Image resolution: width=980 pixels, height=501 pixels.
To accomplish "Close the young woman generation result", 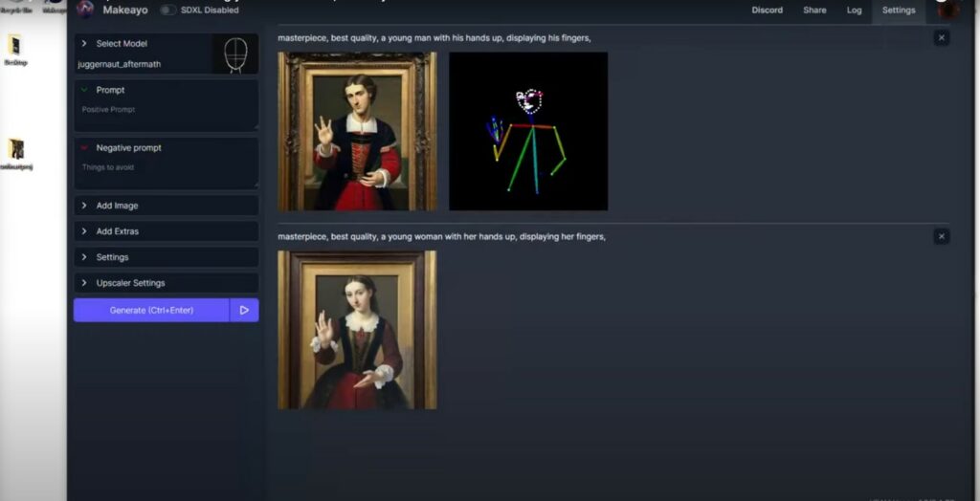I will [x=942, y=237].
